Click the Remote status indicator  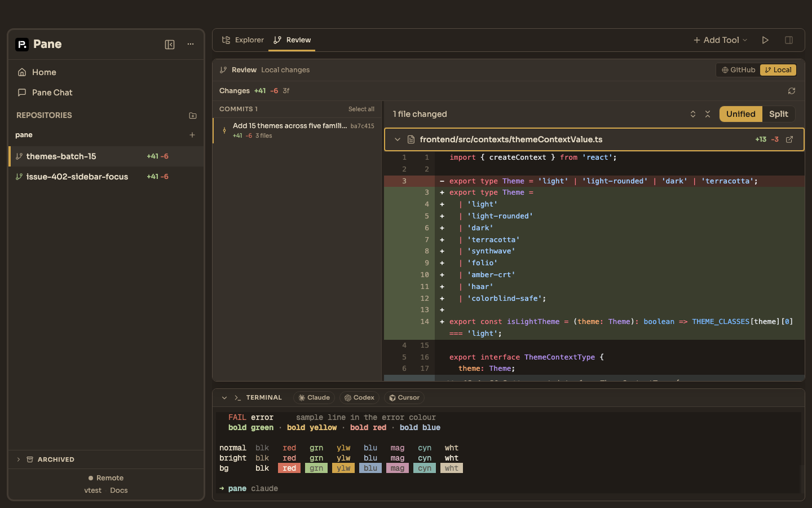point(106,478)
